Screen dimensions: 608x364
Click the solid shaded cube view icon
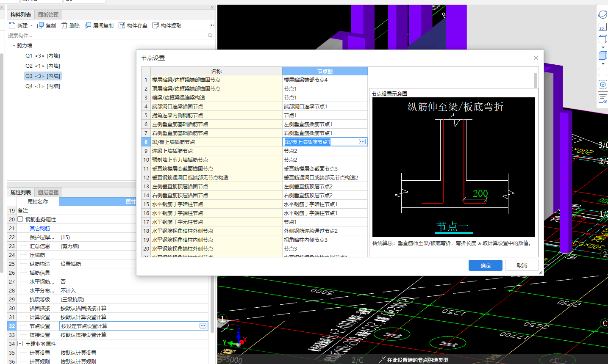[x=602, y=55]
